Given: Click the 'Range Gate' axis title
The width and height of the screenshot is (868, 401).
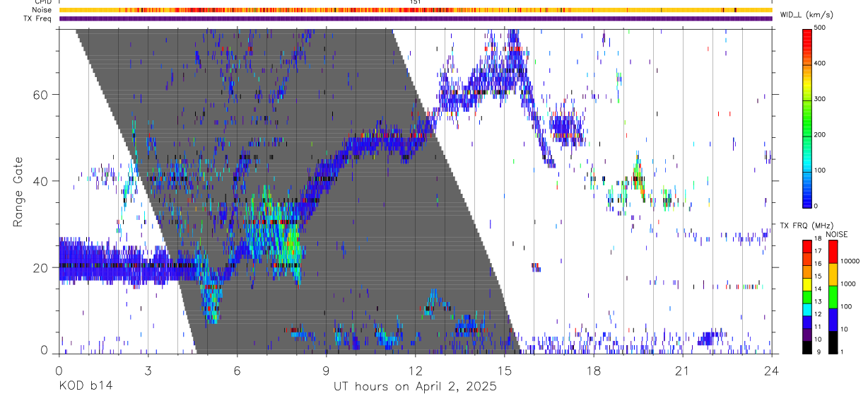Looking at the screenshot, I should 18,192.
